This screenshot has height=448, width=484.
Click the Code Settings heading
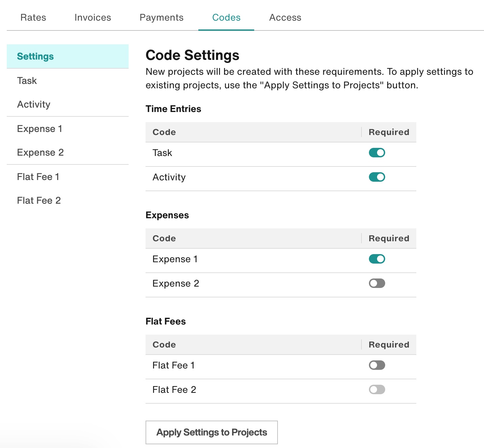coord(192,55)
